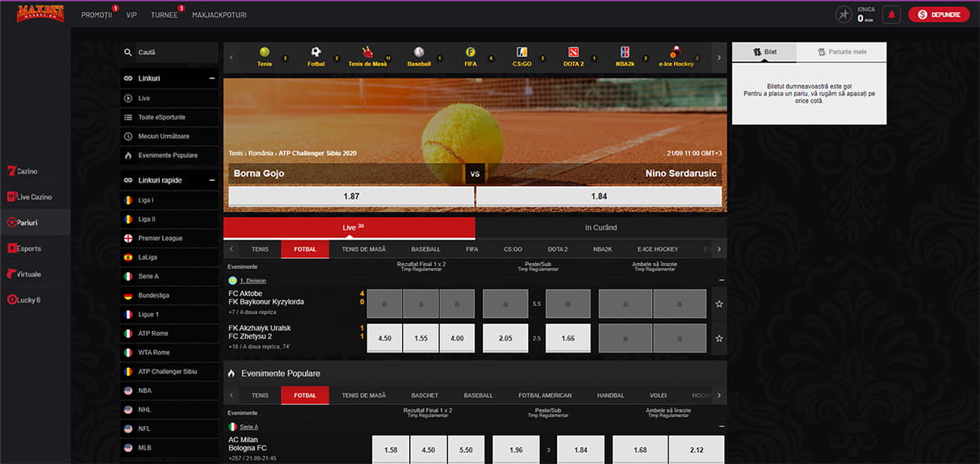Image resolution: width=980 pixels, height=464 pixels.
Task: Click the Caută search field
Action: click(170, 52)
